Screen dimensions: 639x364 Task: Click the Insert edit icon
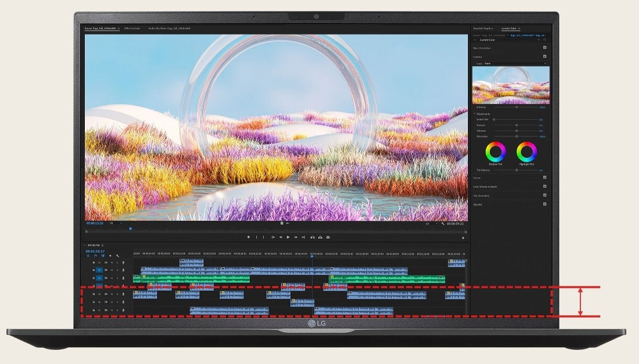(312, 237)
